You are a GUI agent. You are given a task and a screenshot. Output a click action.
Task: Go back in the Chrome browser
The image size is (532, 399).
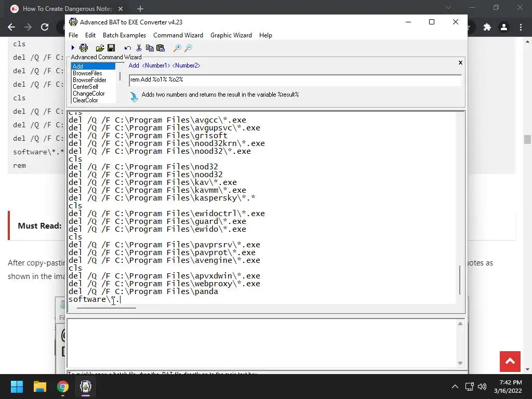11,27
